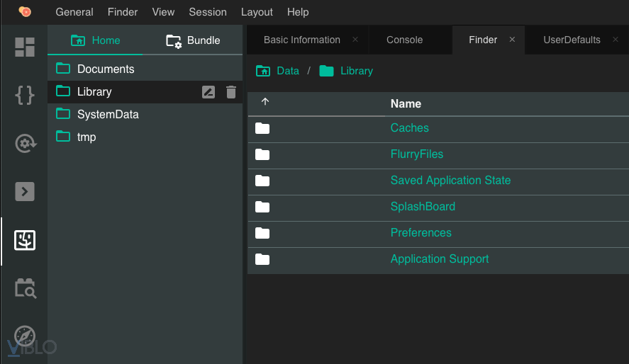The width and height of the screenshot is (629, 364).
Task: Select the SystemData folder in tree
Action: coord(108,115)
